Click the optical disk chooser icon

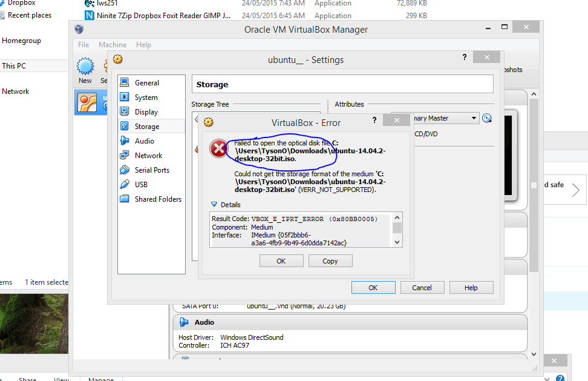point(487,118)
